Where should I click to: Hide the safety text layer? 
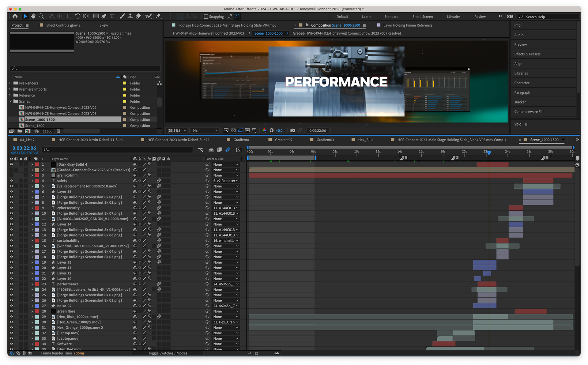(x=11, y=181)
